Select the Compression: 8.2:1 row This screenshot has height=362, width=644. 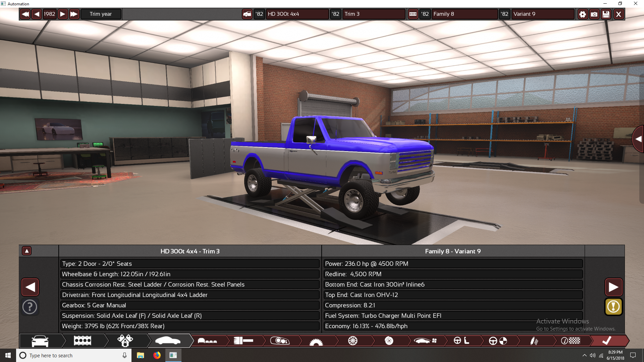453,305
